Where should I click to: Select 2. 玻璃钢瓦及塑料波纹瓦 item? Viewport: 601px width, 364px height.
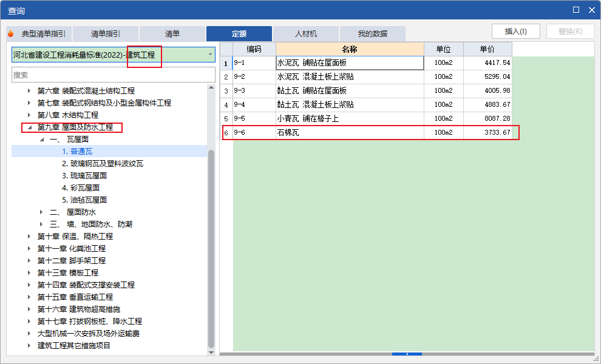tap(103, 164)
